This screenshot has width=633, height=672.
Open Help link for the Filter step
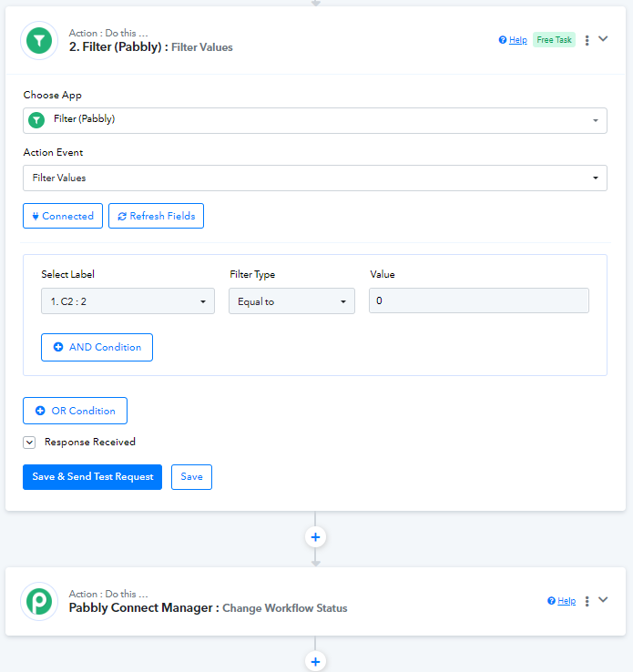point(517,40)
